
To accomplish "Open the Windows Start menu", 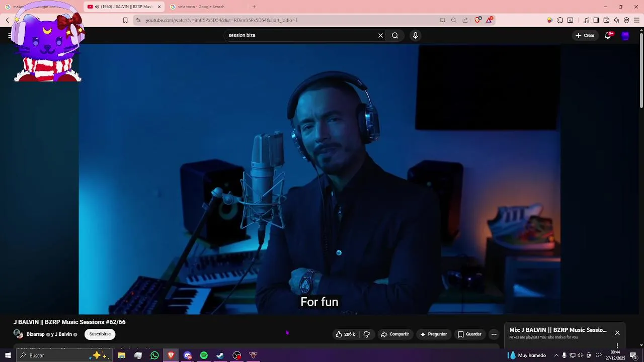I will tap(8, 355).
